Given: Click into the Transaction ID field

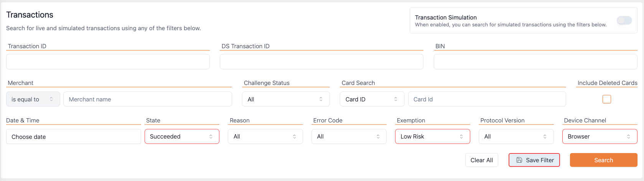Looking at the screenshot, I should [x=108, y=62].
